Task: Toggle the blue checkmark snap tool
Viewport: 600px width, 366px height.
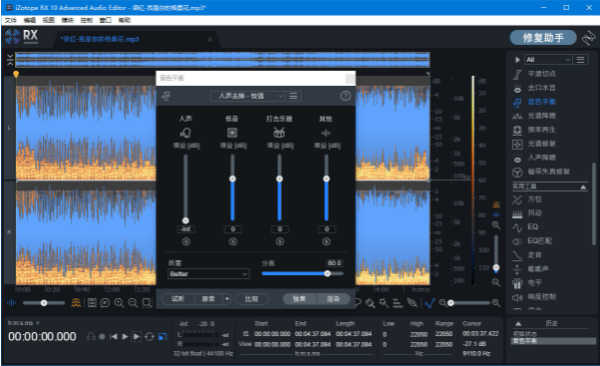Action: 430,303
